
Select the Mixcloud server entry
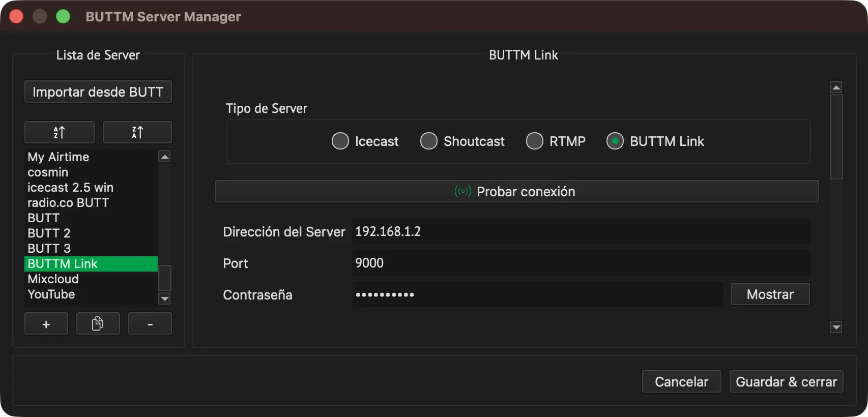coord(91,279)
